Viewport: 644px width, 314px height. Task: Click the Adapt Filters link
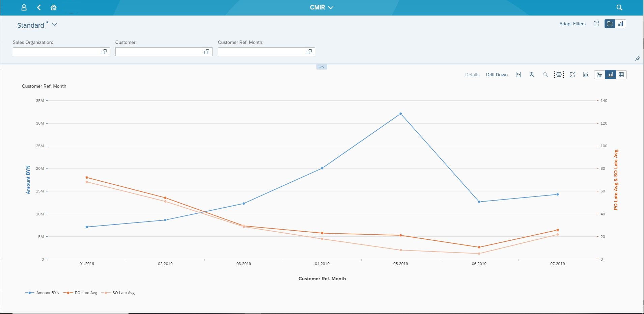point(572,24)
